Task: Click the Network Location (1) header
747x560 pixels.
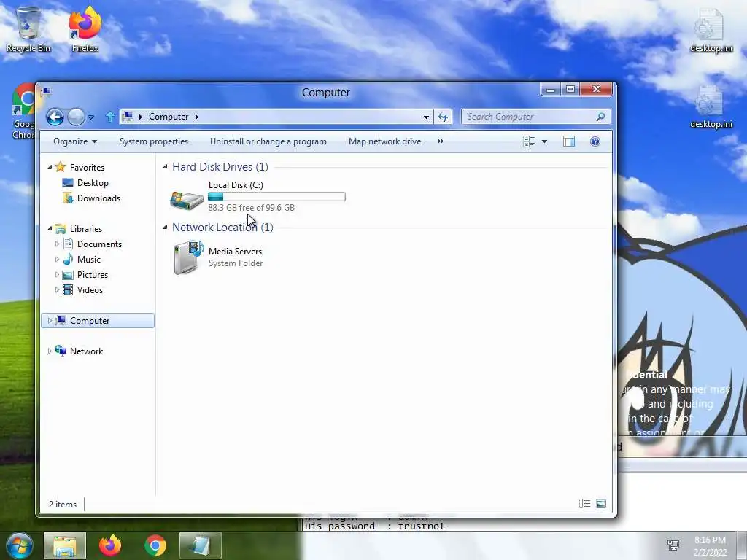Action: coord(222,227)
